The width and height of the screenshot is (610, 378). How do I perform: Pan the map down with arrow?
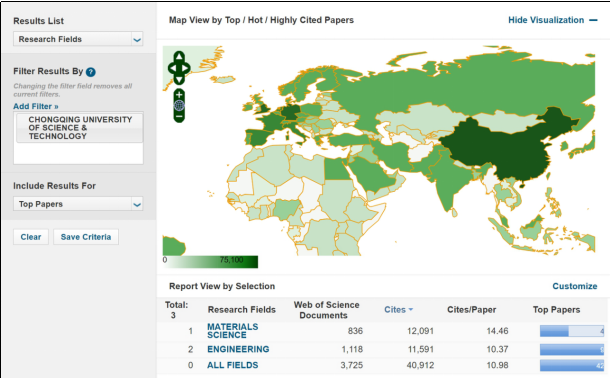tap(179, 80)
